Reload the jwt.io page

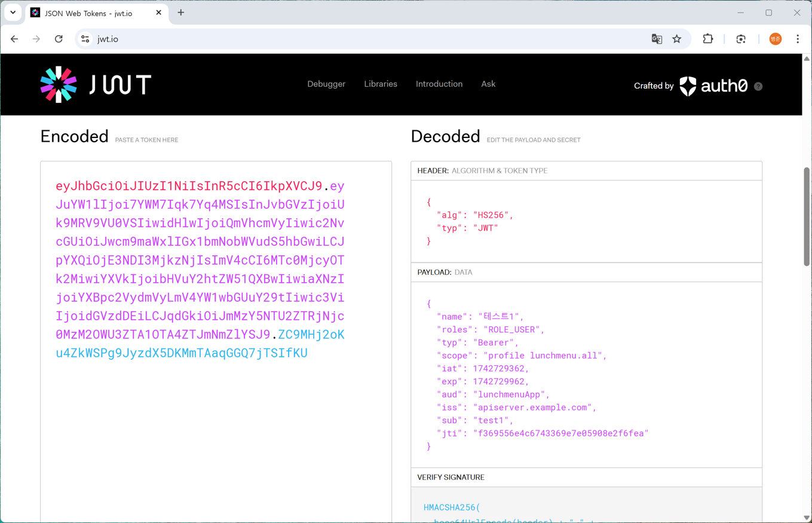tap(59, 39)
